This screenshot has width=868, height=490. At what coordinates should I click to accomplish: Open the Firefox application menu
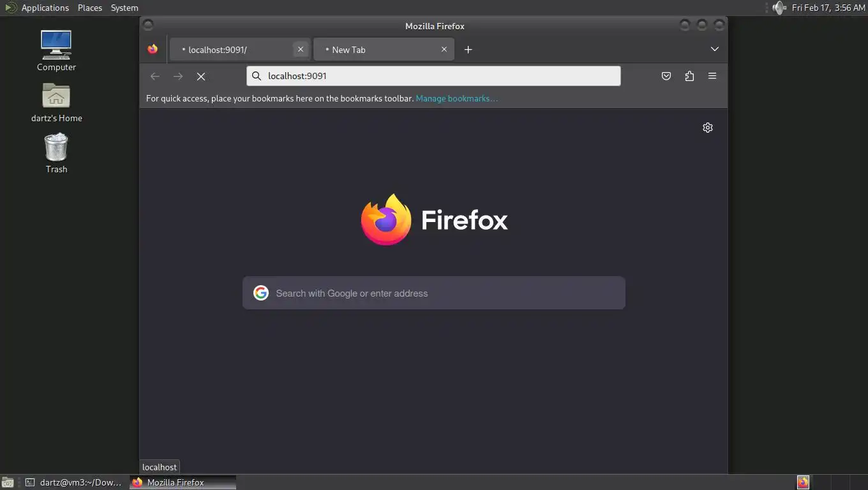(712, 76)
